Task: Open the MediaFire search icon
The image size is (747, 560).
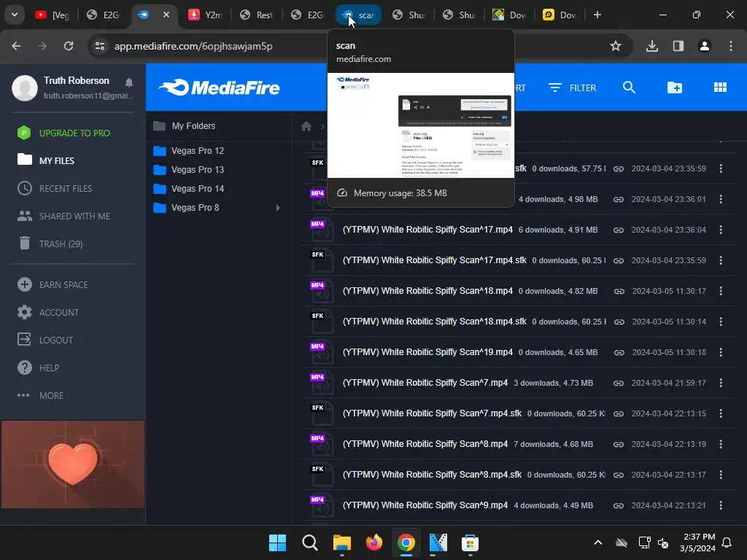Action: tap(629, 87)
